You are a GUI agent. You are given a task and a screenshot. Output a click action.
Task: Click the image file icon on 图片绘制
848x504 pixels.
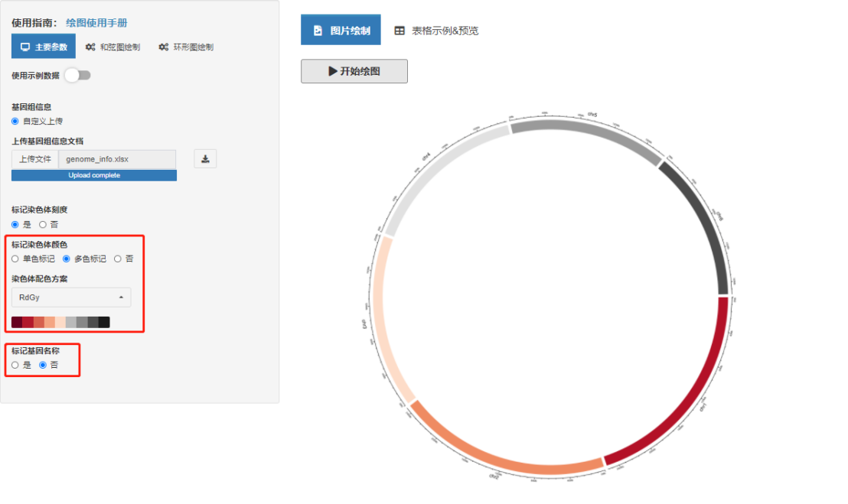[318, 31]
